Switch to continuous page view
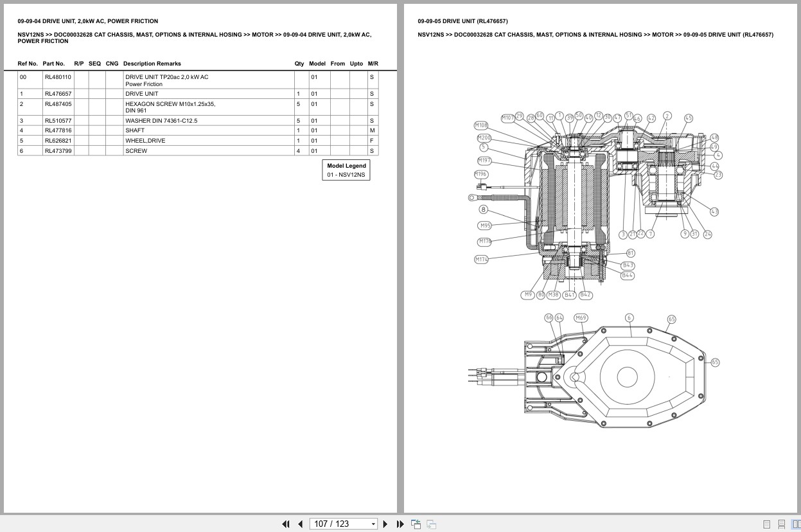Screen dimensions: 801x532 782,524
